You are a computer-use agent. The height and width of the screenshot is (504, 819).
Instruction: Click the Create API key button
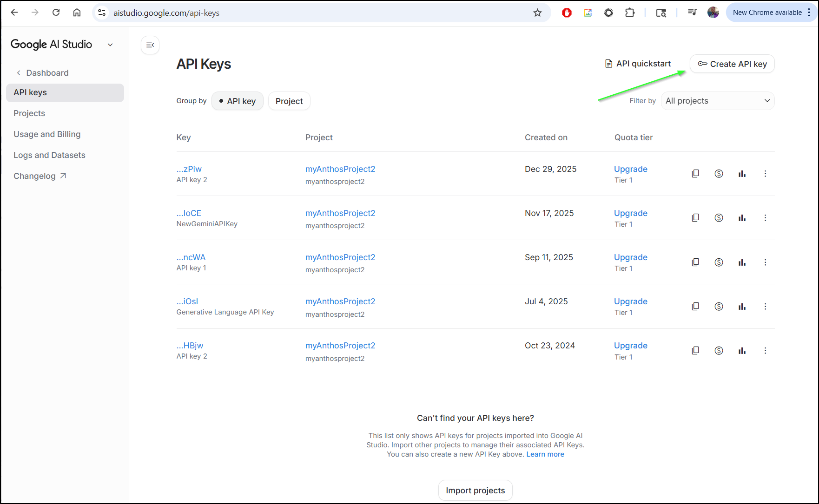pyautogui.click(x=732, y=64)
